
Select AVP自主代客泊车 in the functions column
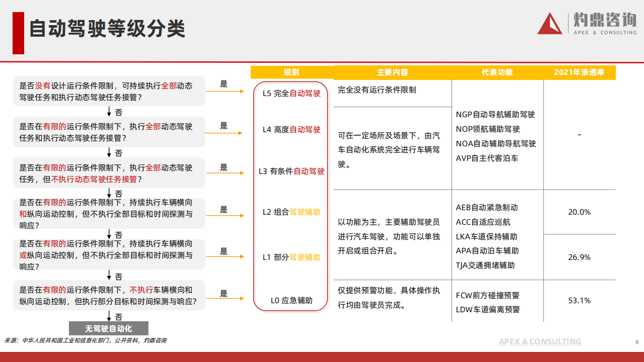pos(487,158)
